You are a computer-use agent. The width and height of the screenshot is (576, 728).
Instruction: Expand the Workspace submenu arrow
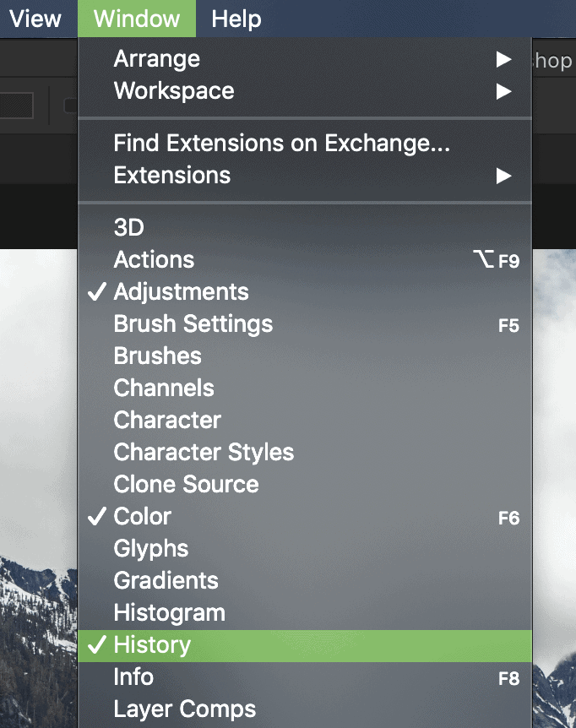[x=503, y=91]
